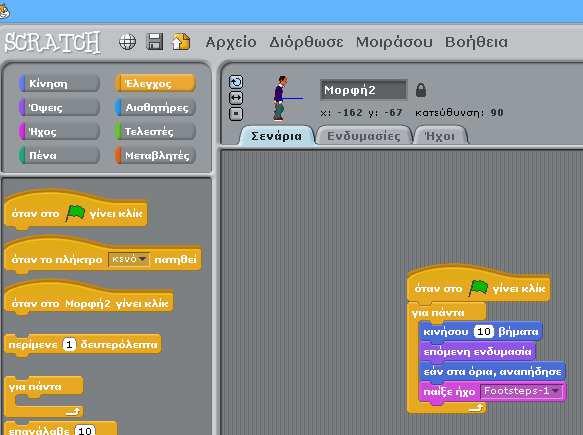Viewport: 583px width, 435px height.
Task: Select the don't-rotate style button
Action: point(236,114)
